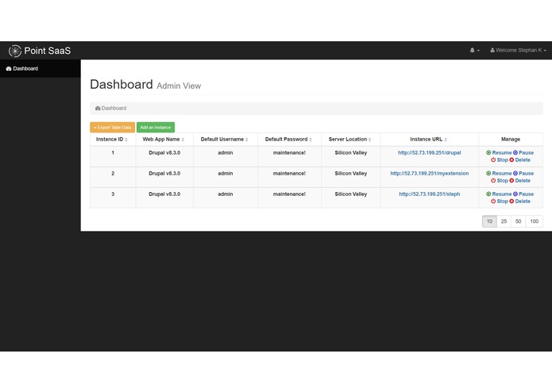Click Drupal v8.3.0 in row 2
552x392 pixels.
[x=164, y=173]
